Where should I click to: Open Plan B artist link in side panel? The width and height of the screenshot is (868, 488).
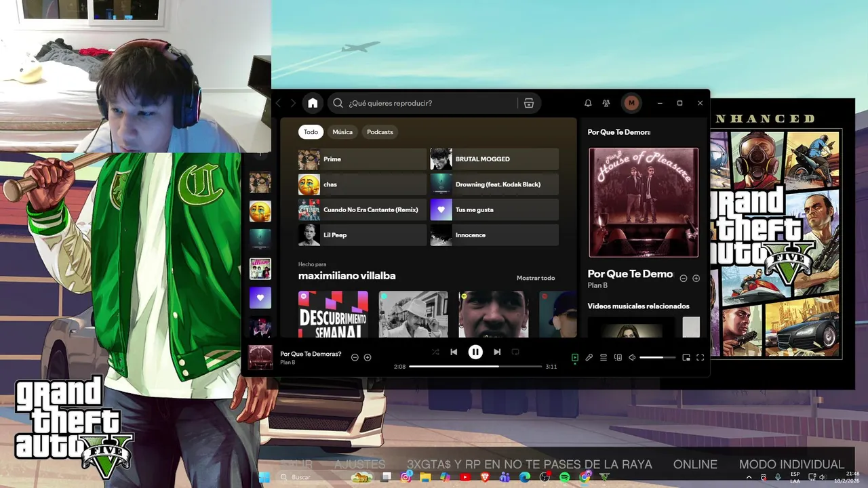click(x=597, y=285)
